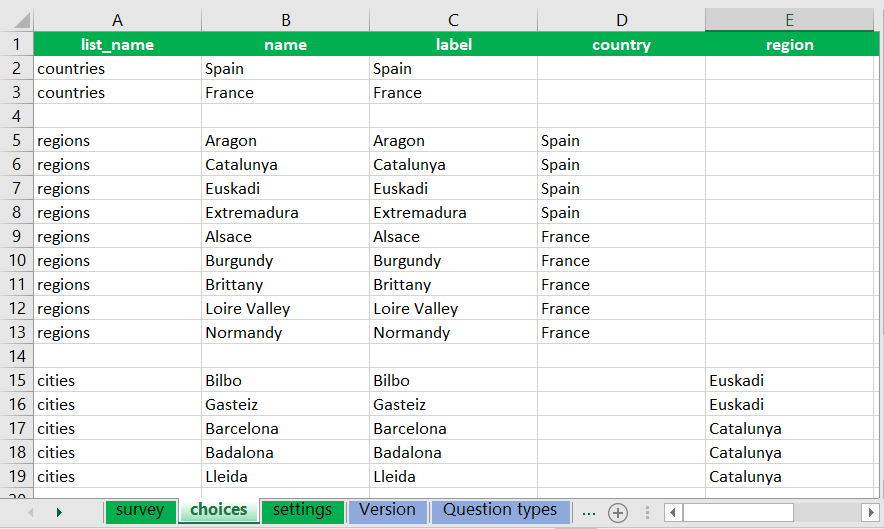Select row 14 header
884x529 pixels.
click(x=16, y=357)
